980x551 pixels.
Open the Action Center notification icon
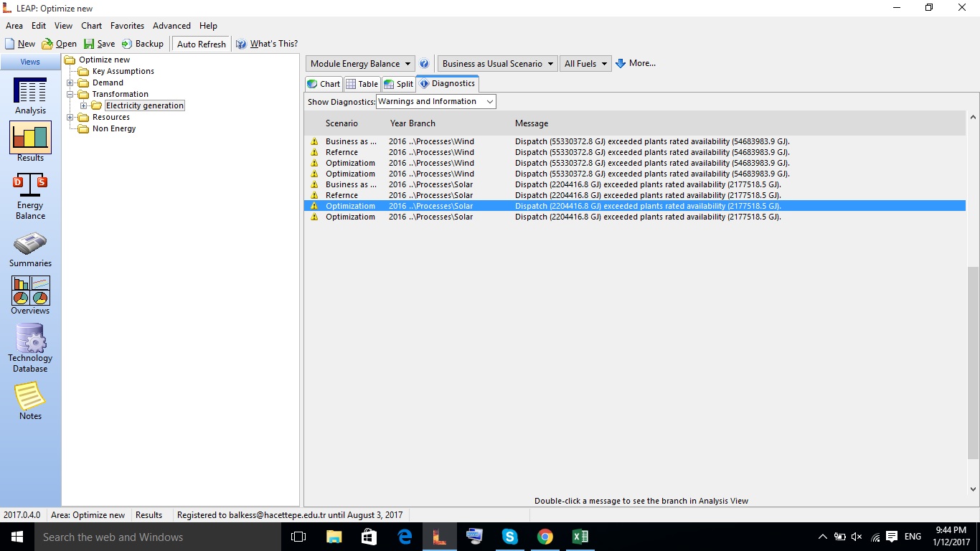pos(892,537)
